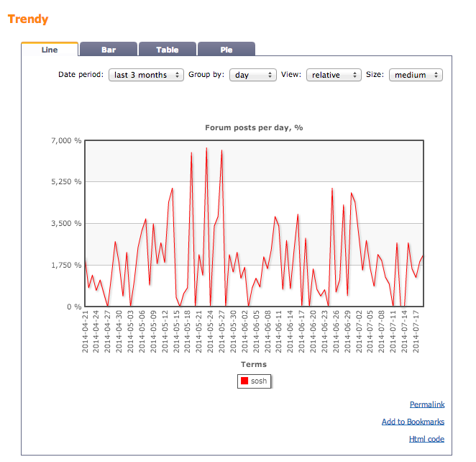Click the red sosh legend swatch
This screenshot has height=462, width=476.
click(x=244, y=381)
